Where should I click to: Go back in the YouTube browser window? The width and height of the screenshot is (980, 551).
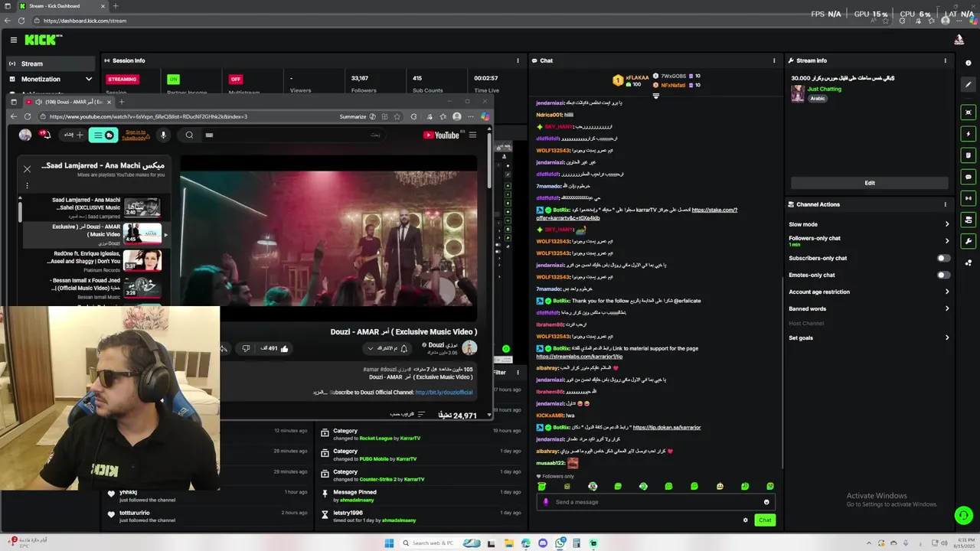(13, 116)
